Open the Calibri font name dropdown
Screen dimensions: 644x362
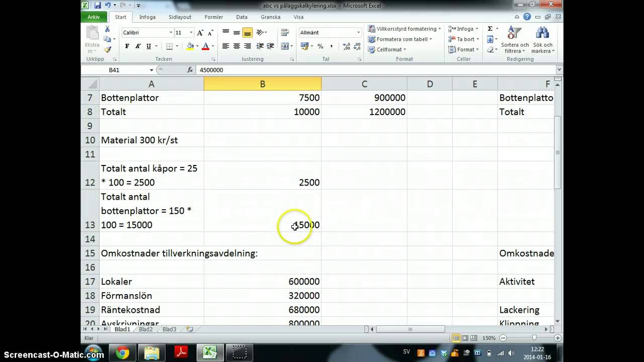[171, 33]
